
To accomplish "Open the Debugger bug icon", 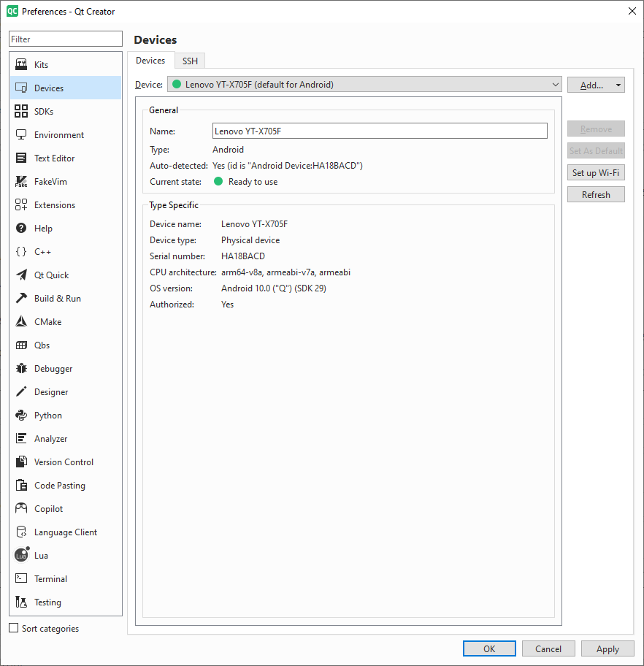I will point(21,368).
